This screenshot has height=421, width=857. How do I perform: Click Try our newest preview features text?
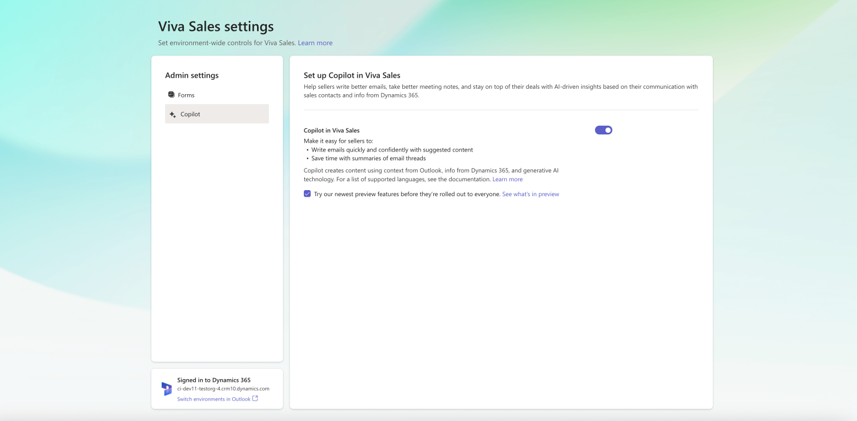point(407,194)
